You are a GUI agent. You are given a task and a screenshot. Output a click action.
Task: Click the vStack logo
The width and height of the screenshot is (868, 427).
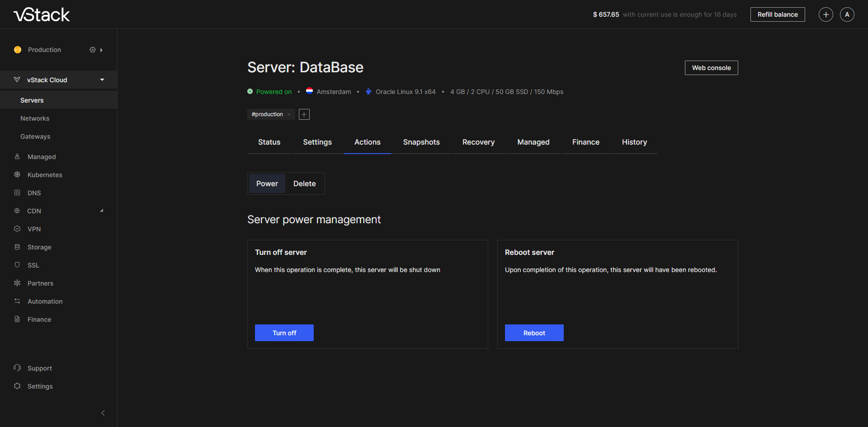tap(42, 14)
